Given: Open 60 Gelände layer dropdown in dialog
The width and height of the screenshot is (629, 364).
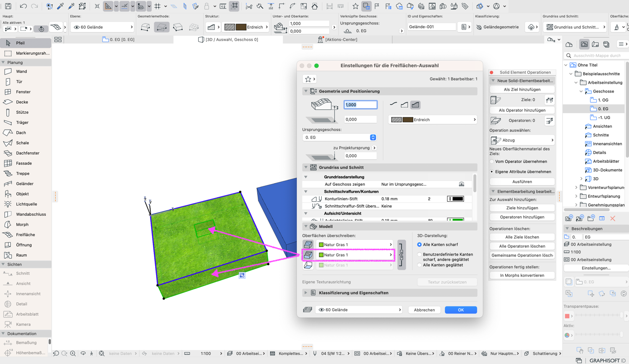Looking at the screenshot, I should 359,310.
